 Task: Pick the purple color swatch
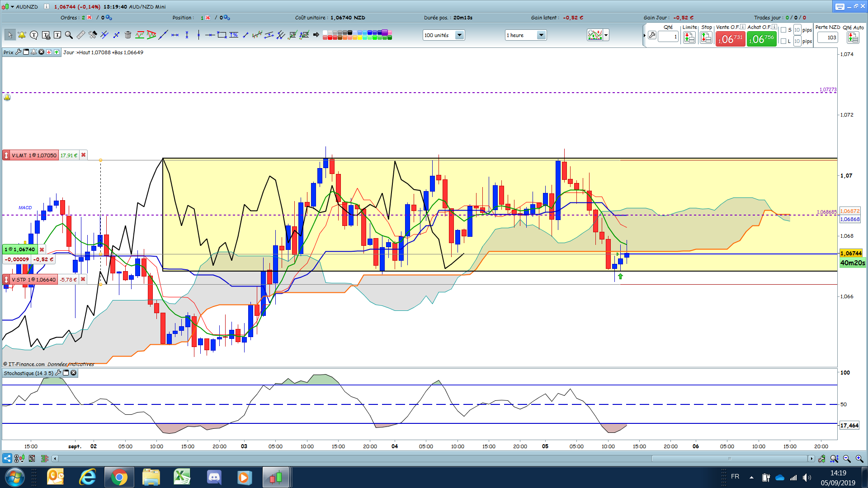[385, 33]
